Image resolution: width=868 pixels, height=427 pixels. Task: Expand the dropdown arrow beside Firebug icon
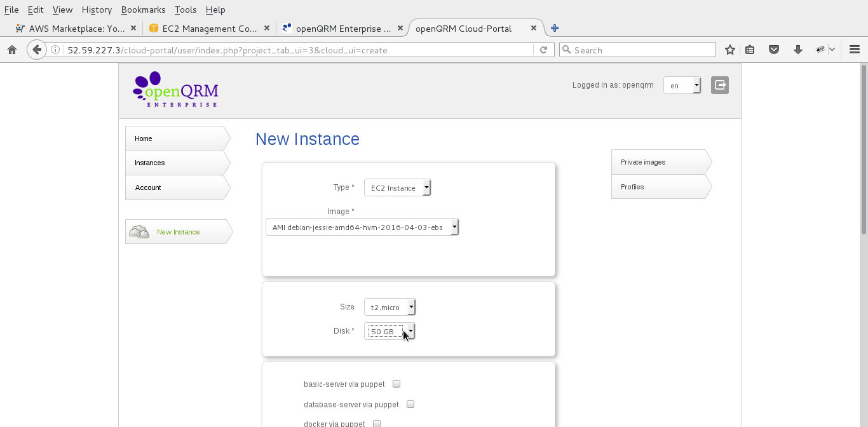pyautogui.click(x=832, y=50)
